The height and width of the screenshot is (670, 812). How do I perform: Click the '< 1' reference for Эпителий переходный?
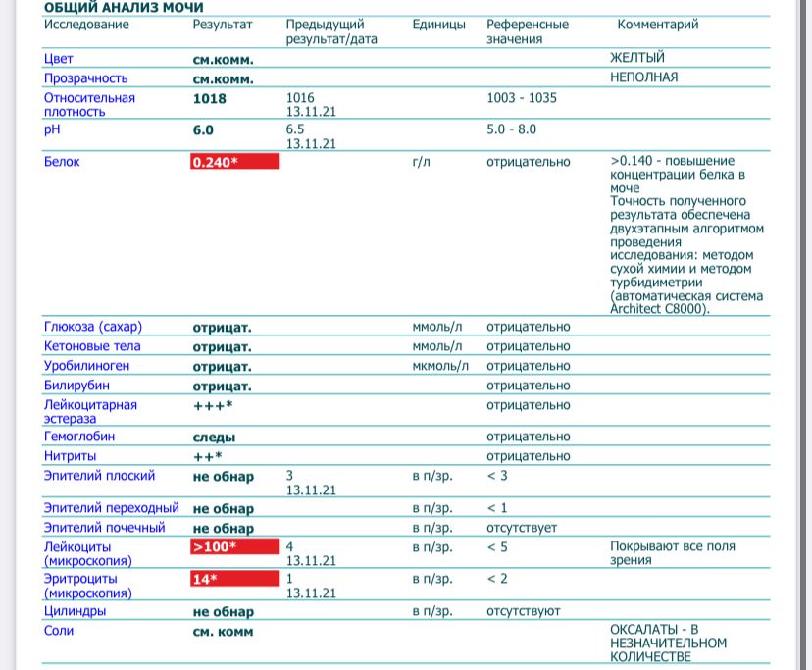coord(497,508)
